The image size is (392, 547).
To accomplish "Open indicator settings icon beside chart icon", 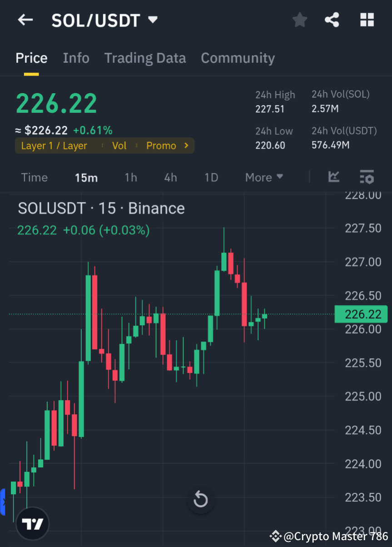I will click(367, 177).
